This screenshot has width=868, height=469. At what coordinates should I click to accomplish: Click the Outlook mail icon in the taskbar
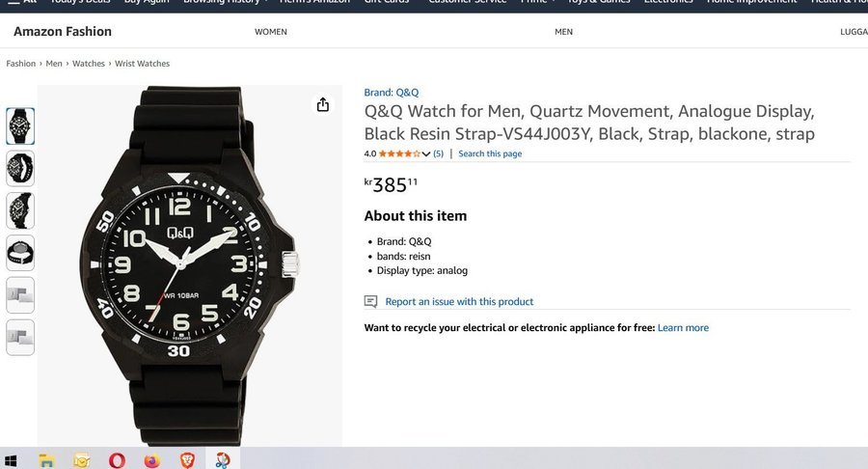click(81, 460)
